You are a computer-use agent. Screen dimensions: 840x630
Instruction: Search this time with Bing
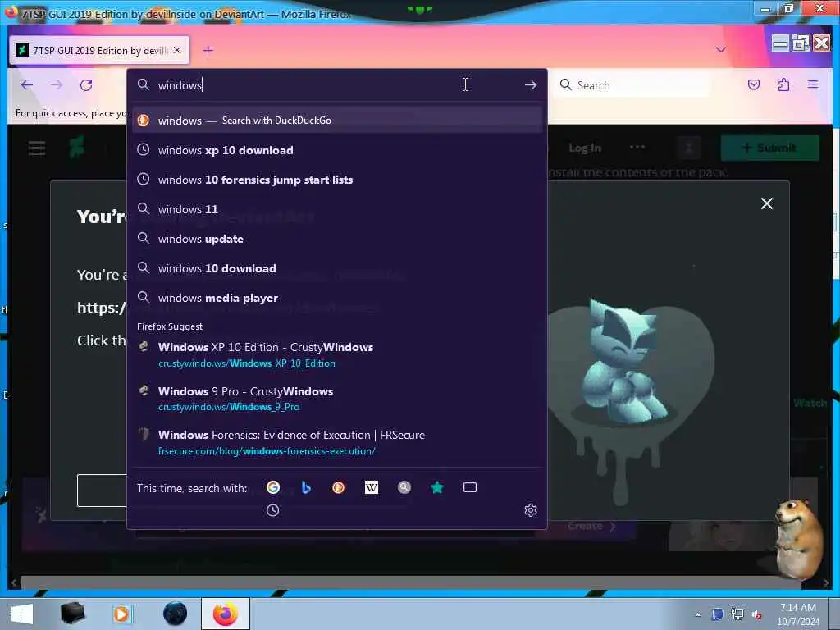coord(305,487)
